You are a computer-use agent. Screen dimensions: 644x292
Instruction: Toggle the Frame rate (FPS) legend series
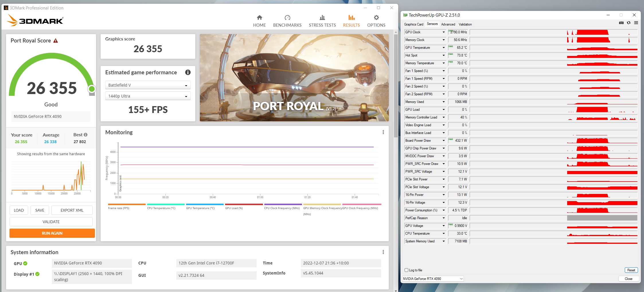(x=126, y=207)
